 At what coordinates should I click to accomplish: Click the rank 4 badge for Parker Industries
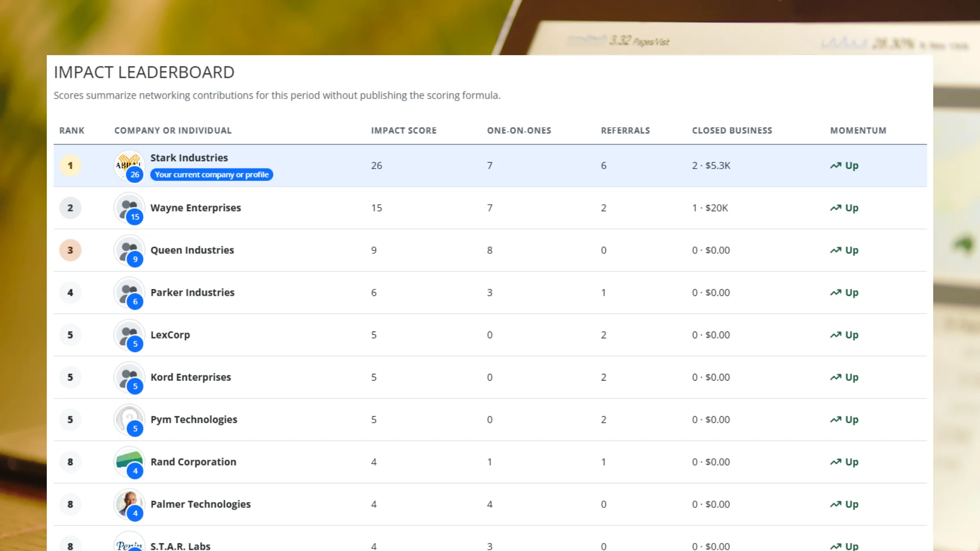(x=70, y=292)
